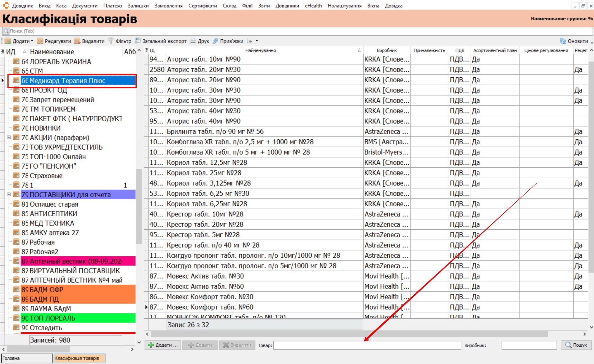
Task: Click the Друк printer icon
Action: [193, 41]
